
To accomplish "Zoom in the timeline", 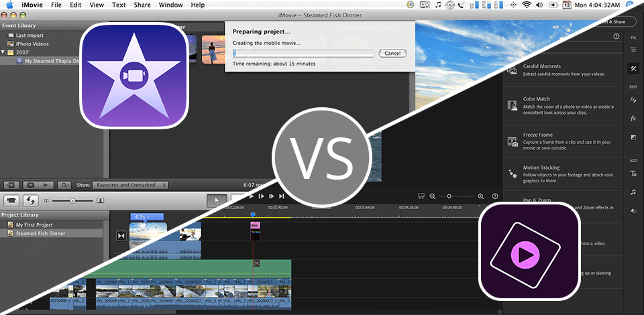I will (481, 196).
